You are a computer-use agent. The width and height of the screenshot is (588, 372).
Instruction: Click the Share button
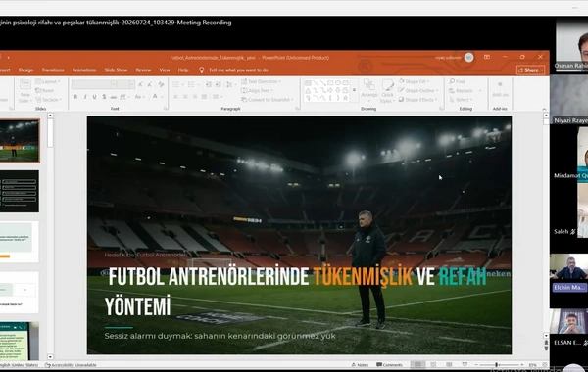pyautogui.click(x=530, y=70)
